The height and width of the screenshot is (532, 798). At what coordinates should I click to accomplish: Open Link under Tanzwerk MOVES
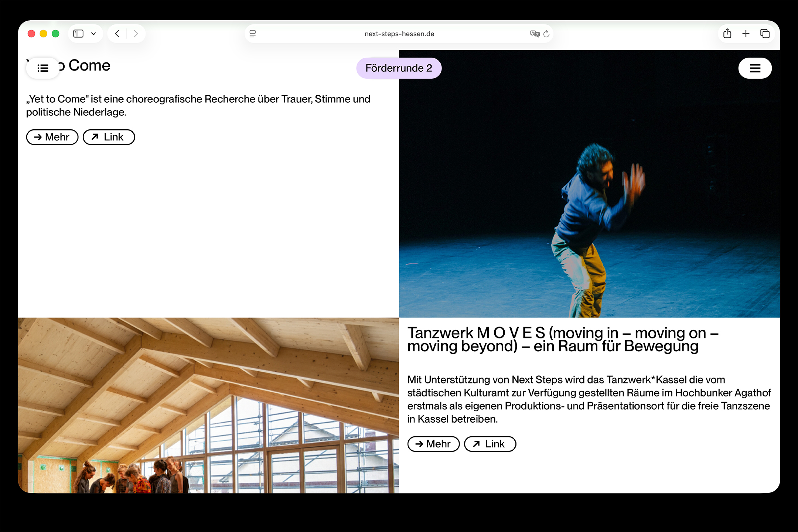[490, 444]
